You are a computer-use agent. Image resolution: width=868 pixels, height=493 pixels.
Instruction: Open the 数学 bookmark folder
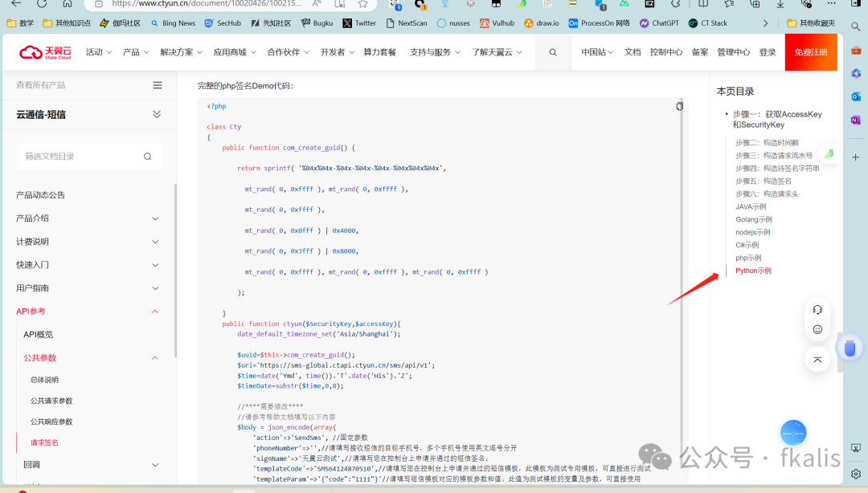pyautogui.click(x=20, y=23)
